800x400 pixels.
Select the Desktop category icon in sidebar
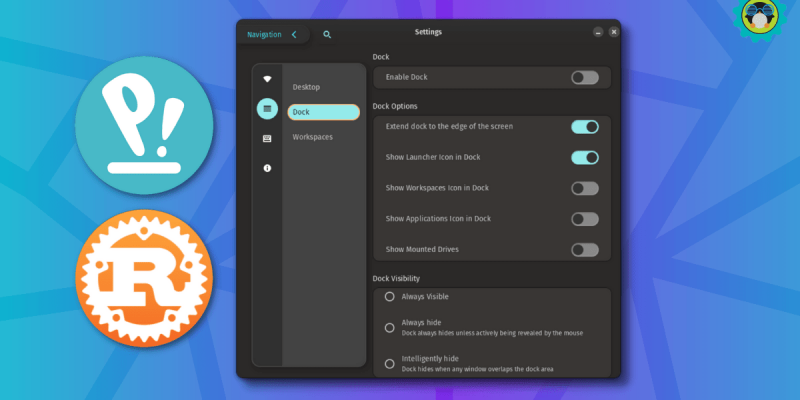[267, 109]
